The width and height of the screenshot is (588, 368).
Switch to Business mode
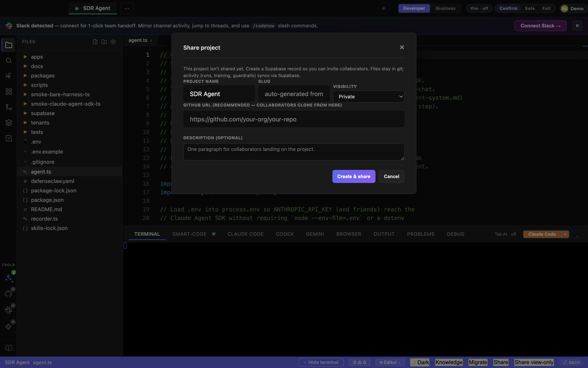point(445,8)
